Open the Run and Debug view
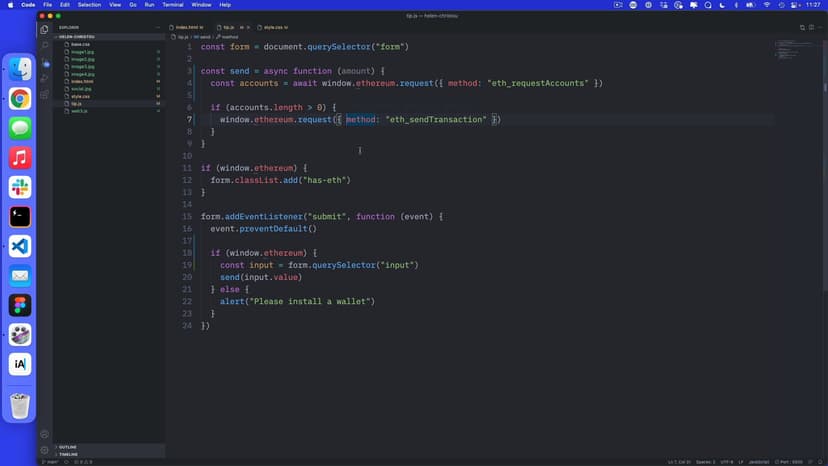The width and height of the screenshot is (828, 466). click(x=44, y=78)
